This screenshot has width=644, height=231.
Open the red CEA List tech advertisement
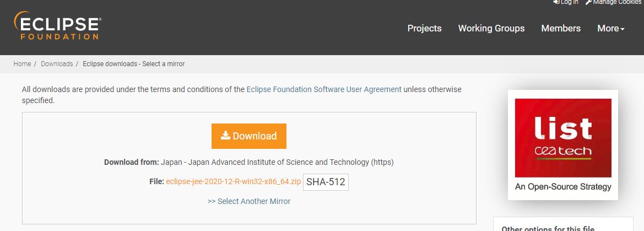[563, 137]
